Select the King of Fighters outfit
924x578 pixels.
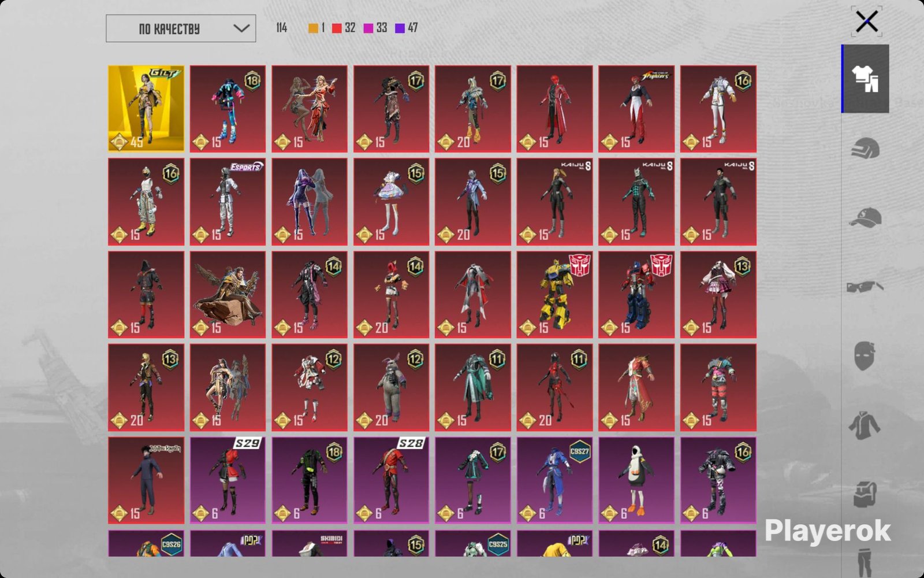(636, 109)
